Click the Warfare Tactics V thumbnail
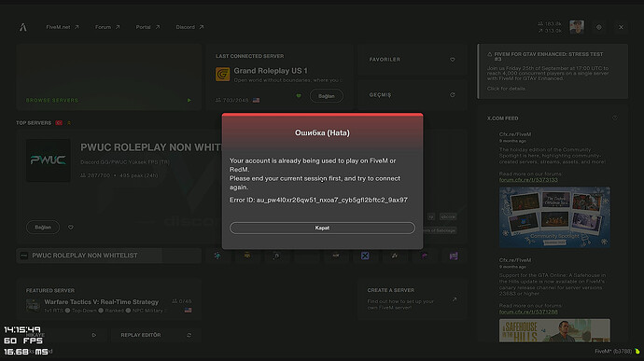644x361 pixels. coord(33,305)
